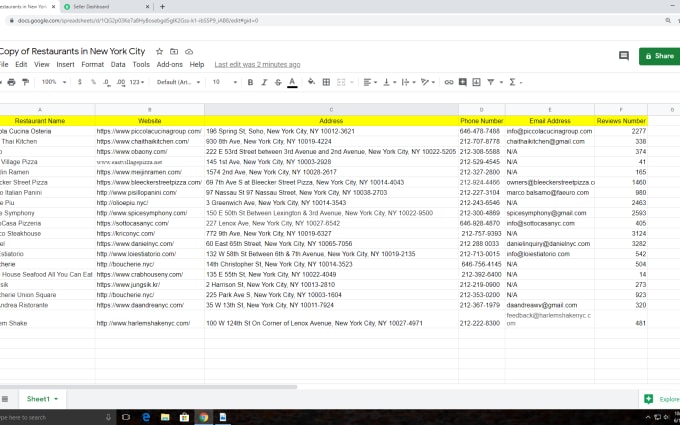
Task: Click the Merge cells icon
Action: tap(341, 82)
